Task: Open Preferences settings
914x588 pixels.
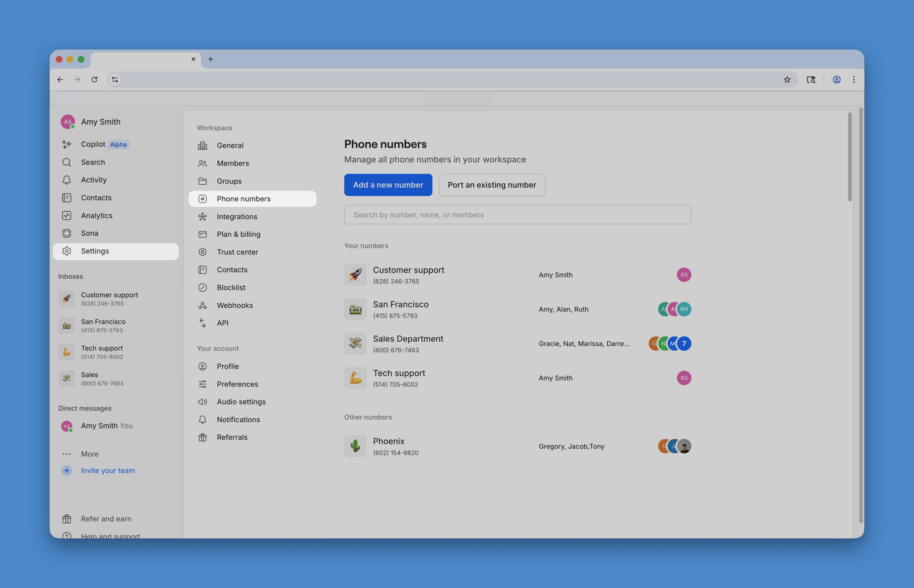Action: point(252,384)
